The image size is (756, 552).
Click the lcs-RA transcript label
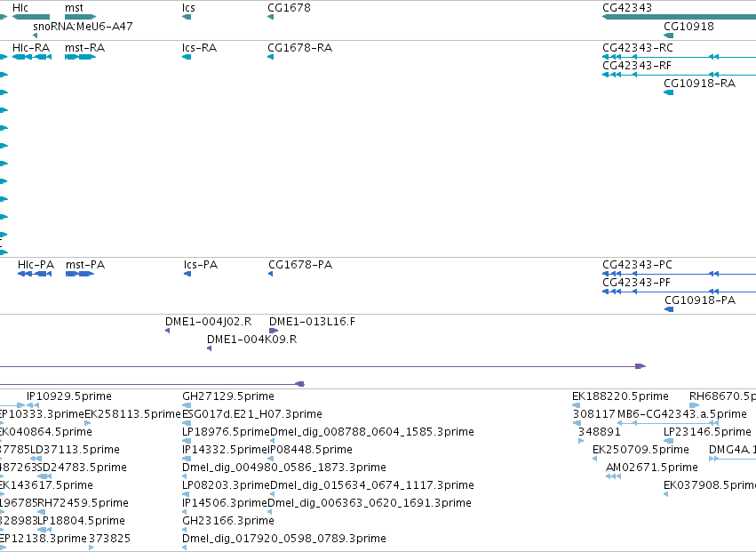(199, 48)
